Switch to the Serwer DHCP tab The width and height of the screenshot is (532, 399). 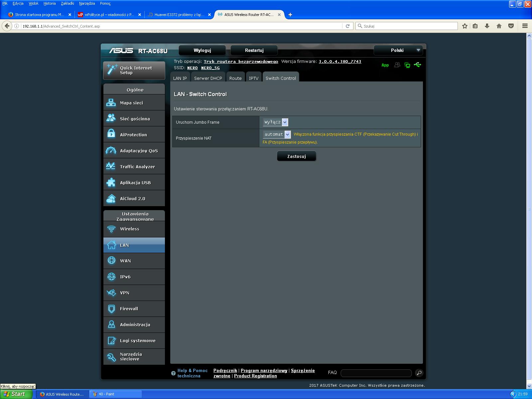pos(208,78)
